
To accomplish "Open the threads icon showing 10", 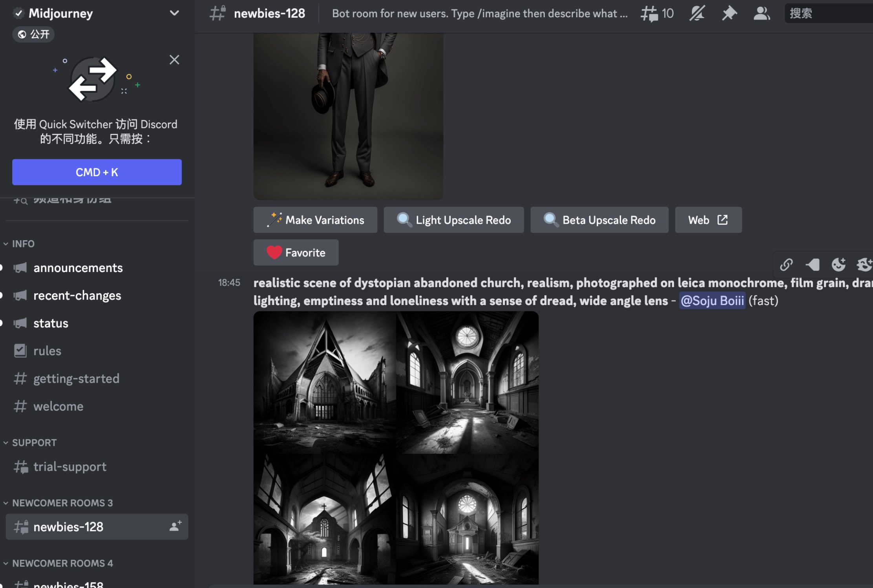I will pos(657,13).
